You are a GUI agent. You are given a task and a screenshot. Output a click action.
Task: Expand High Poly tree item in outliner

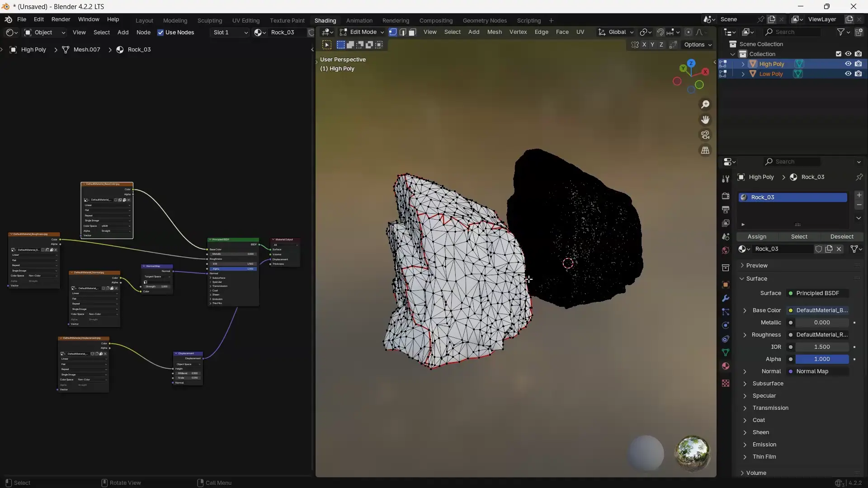click(x=743, y=64)
